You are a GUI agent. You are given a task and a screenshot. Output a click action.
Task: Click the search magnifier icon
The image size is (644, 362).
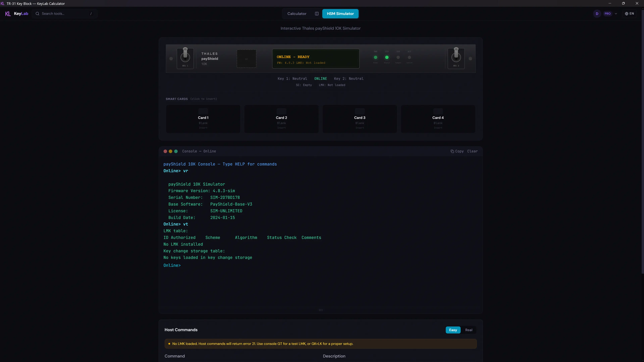click(x=37, y=13)
